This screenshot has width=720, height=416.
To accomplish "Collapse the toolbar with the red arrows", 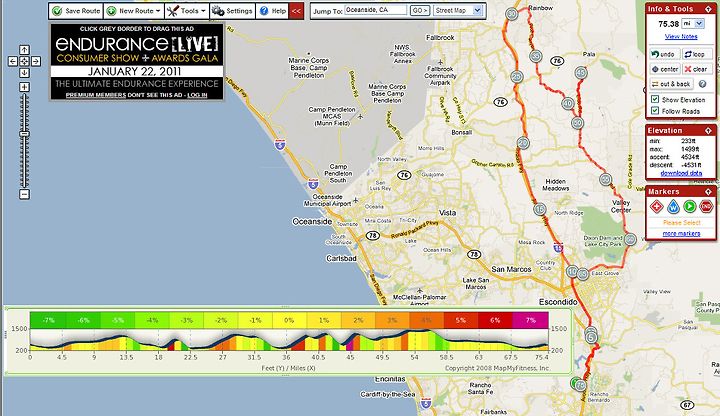I will 296,11.
